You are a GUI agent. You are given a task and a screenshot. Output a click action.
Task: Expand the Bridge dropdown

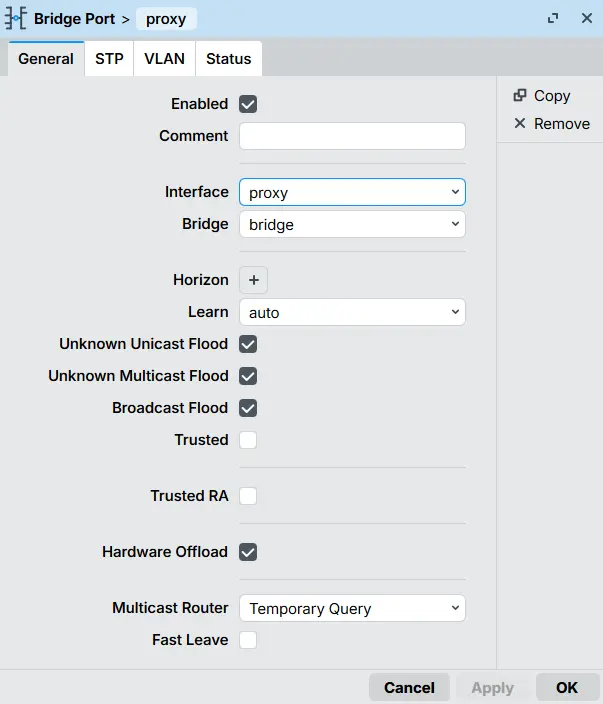click(x=352, y=224)
